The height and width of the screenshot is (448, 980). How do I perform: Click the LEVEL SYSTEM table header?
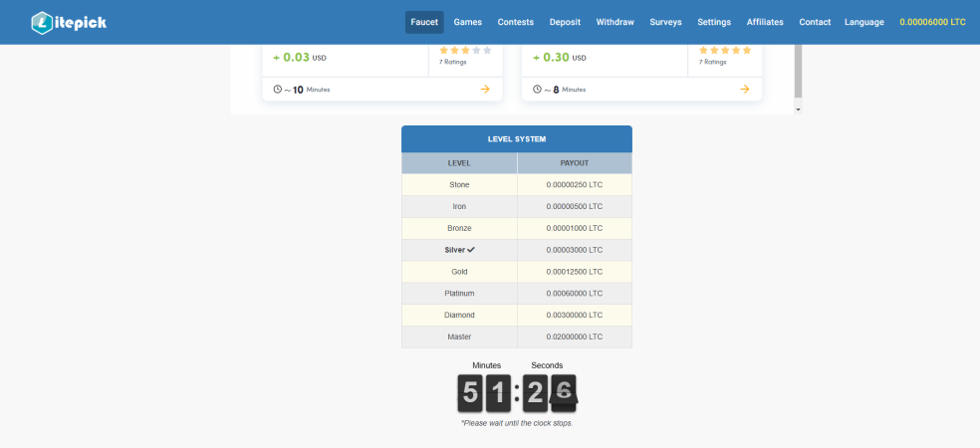(x=517, y=139)
